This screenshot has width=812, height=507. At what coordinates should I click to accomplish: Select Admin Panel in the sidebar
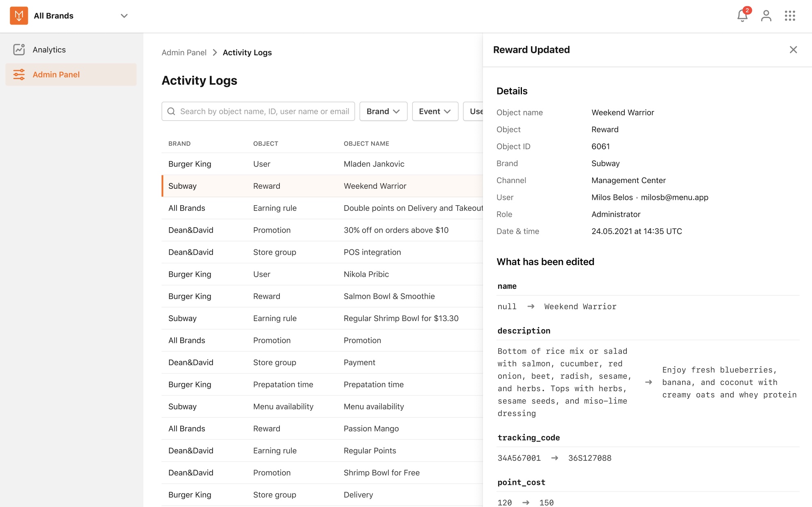pyautogui.click(x=71, y=75)
